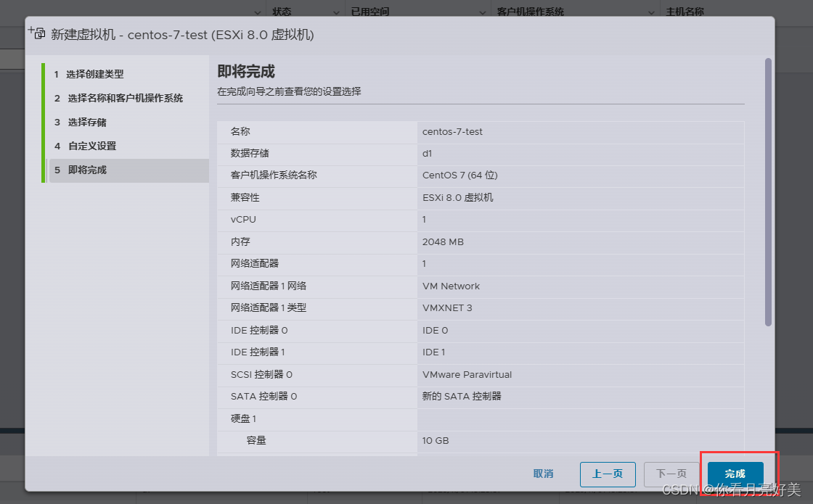This screenshot has height=504, width=813.
Task: Click the SCSI 控制器 0 row
Action: pyautogui.click(x=479, y=374)
